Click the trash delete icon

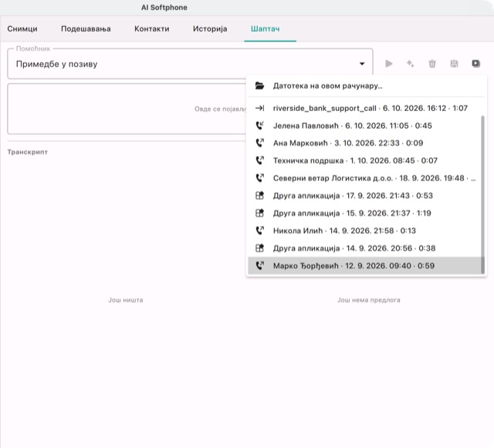pyautogui.click(x=432, y=64)
